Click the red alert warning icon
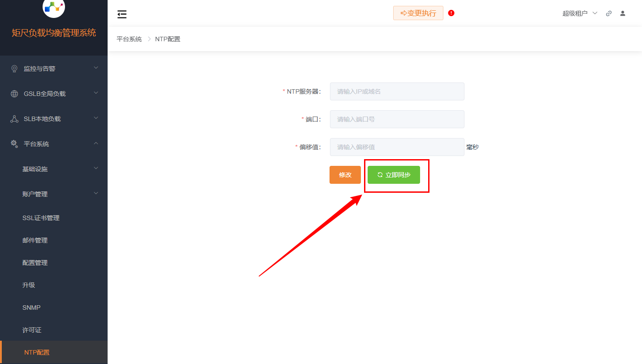Viewport: 642px width, 364px height. point(451,13)
